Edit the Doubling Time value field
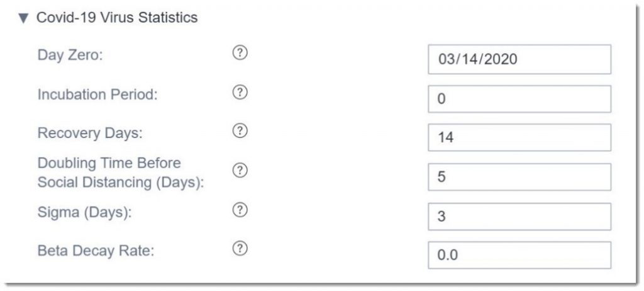 point(519,177)
